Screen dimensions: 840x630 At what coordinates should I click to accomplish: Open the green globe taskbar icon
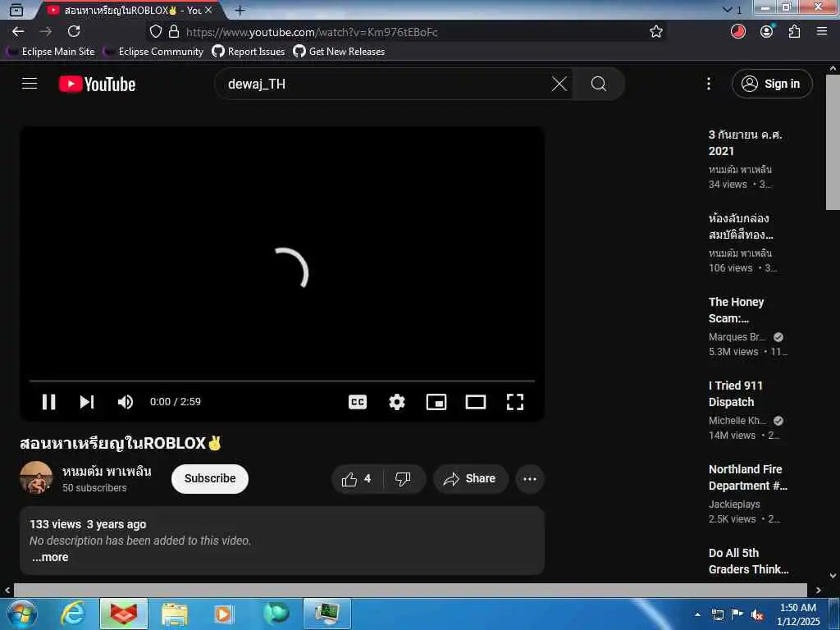coord(276,614)
